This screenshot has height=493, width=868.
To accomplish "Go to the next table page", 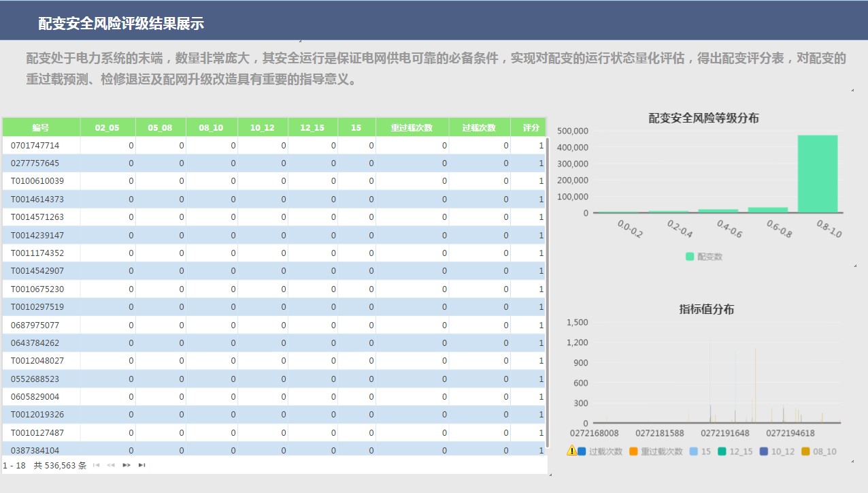I will [x=127, y=466].
